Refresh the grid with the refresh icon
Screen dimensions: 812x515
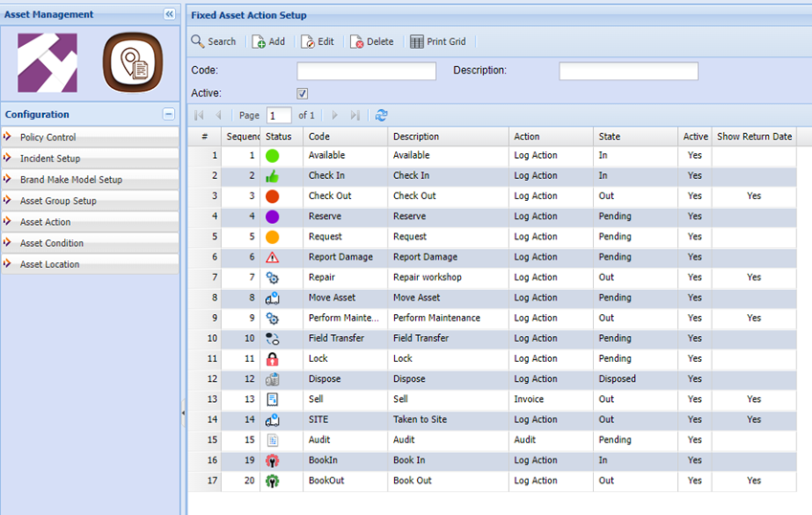click(382, 115)
